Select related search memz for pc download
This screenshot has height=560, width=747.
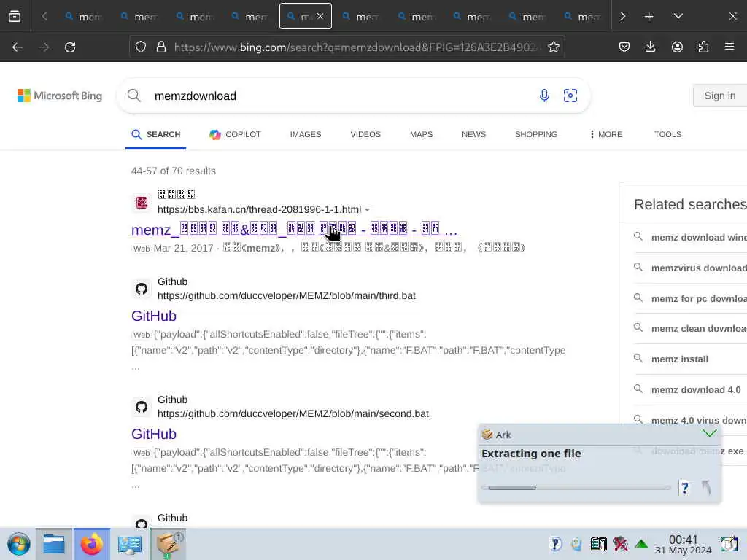(x=690, y=298)
